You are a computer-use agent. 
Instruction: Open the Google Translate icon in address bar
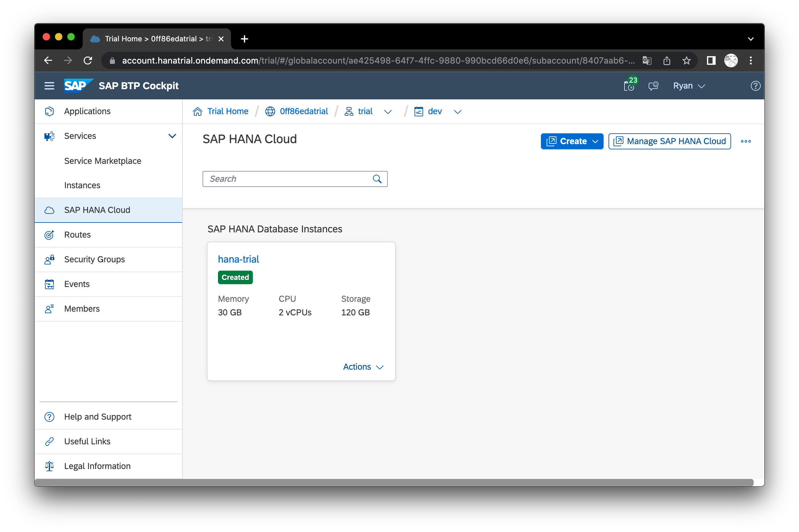click(x=646, y=61)
